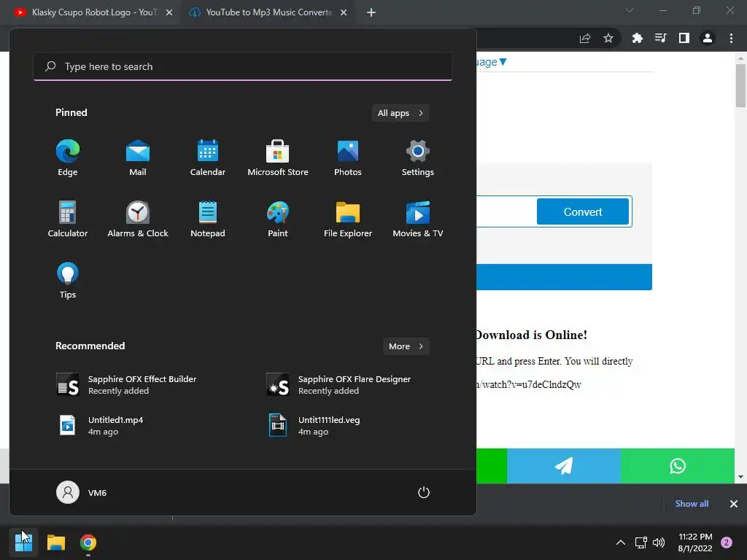Expand More recommended items
747x560 pixels.
406,346
